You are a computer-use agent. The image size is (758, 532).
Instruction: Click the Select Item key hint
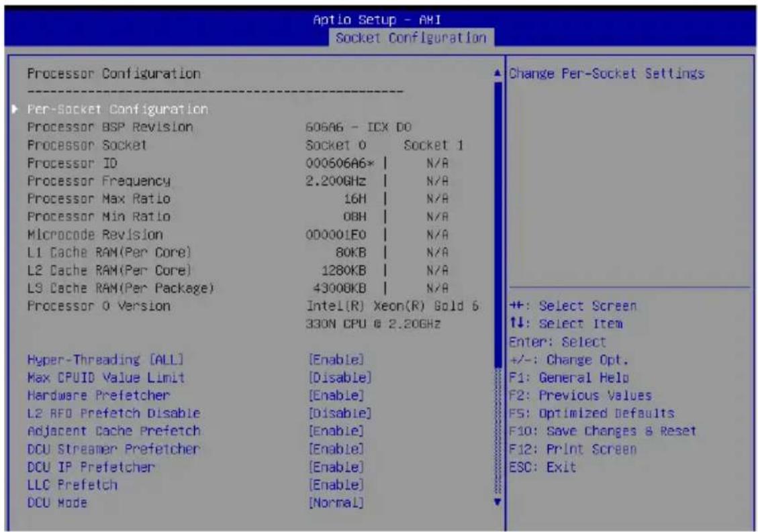[x=565, y=324]
